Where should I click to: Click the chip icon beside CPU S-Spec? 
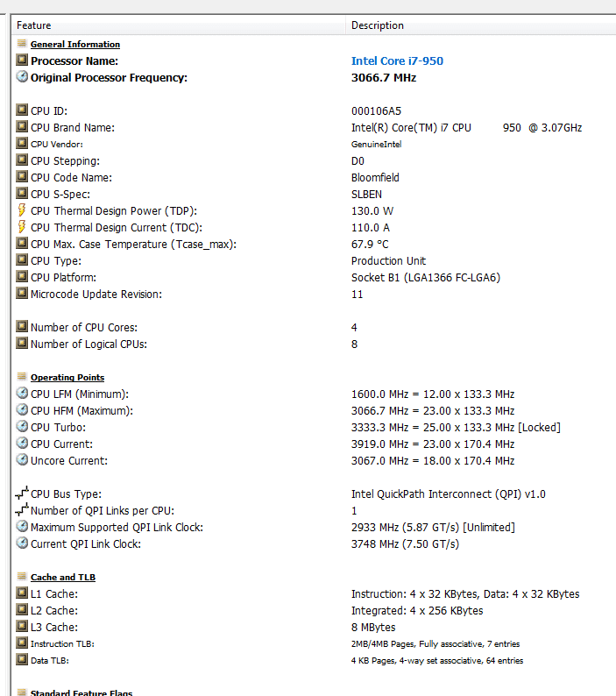point(22,193)
